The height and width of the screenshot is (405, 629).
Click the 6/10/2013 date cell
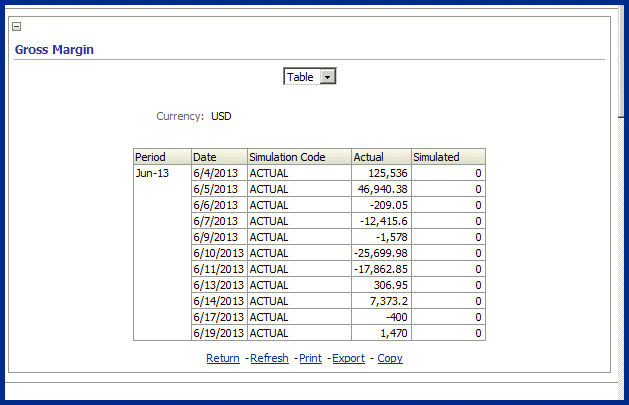click(x=219, y=253)
